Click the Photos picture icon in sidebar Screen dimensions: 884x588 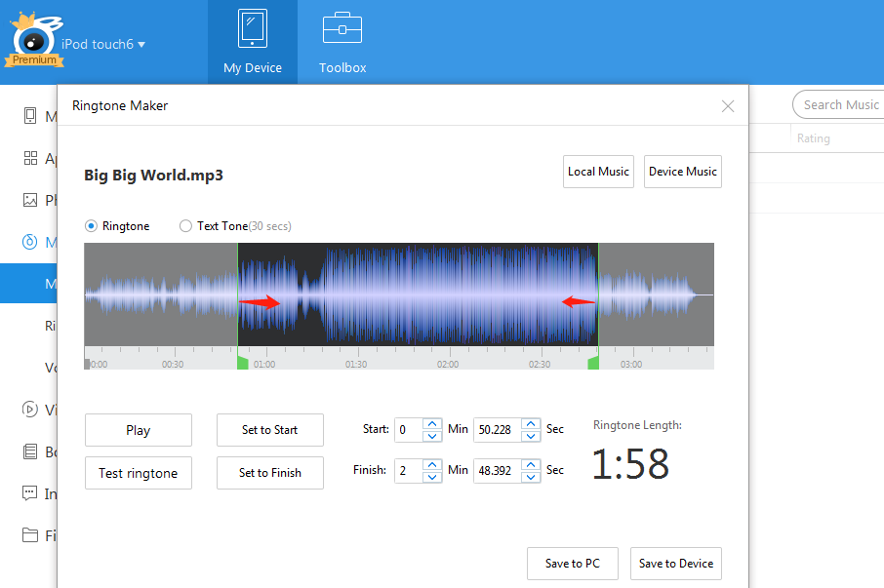tap(30, 200)
